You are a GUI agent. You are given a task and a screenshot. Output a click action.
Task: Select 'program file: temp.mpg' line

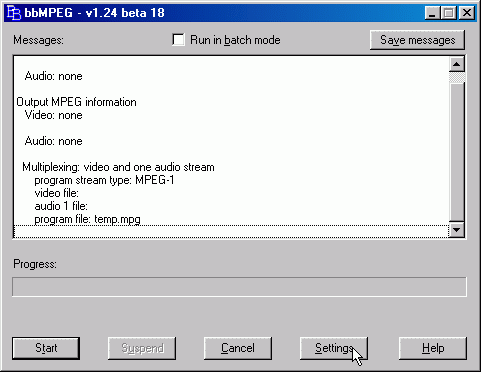tap(87, 219)
